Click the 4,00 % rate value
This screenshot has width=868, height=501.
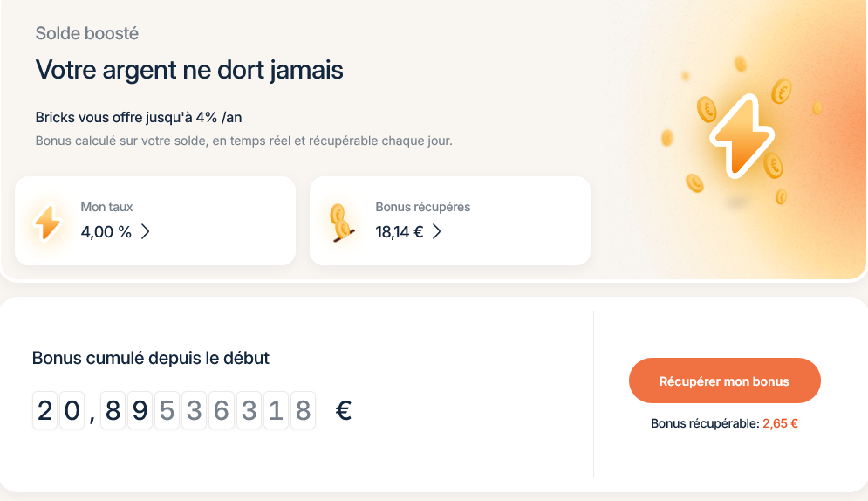point(106,231)
